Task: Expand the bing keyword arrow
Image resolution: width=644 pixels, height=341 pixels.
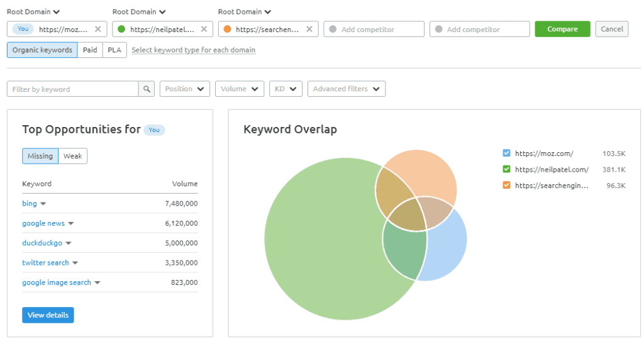Action: click(x=43, y=204)
